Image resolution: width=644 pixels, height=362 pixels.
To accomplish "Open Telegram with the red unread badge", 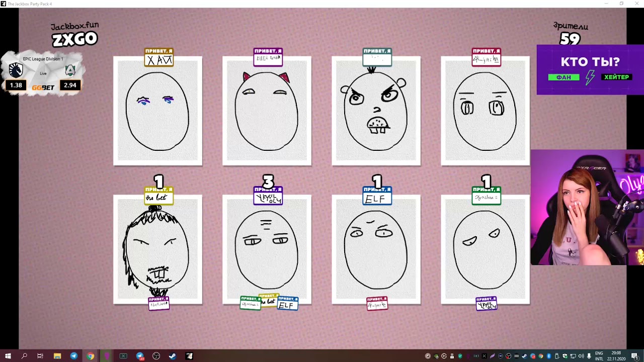I will coord(140,356).
